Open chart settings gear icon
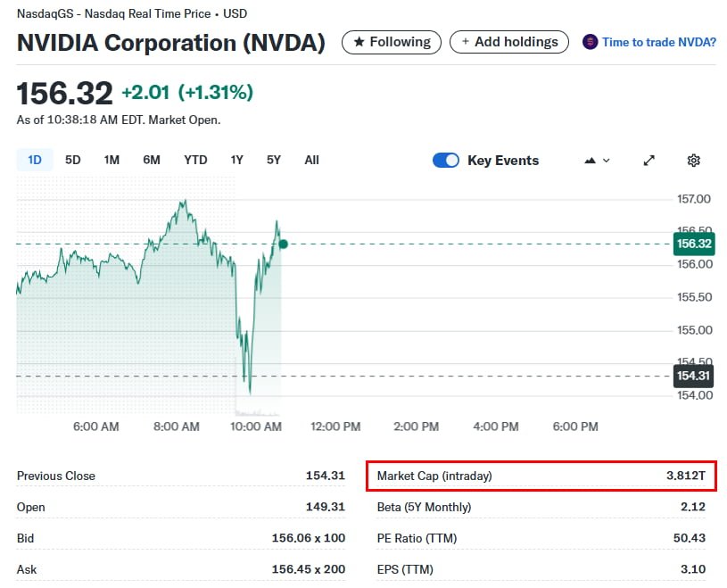 click(x=693, y=161)
